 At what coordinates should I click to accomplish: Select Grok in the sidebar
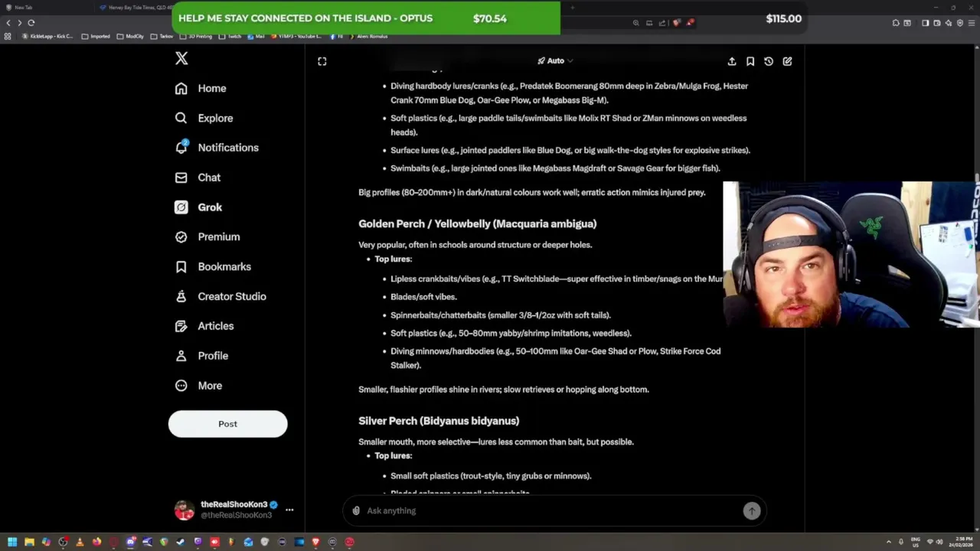pos(198,207)
